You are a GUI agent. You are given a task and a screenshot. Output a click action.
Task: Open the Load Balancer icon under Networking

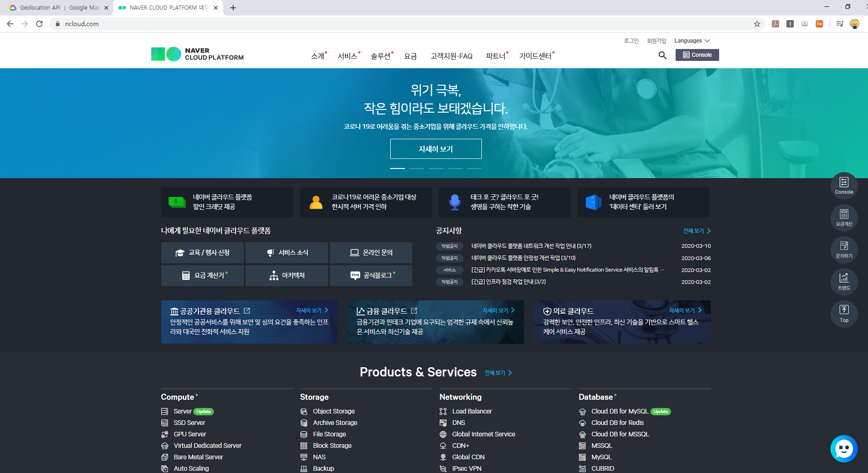(x=443, y=411)
